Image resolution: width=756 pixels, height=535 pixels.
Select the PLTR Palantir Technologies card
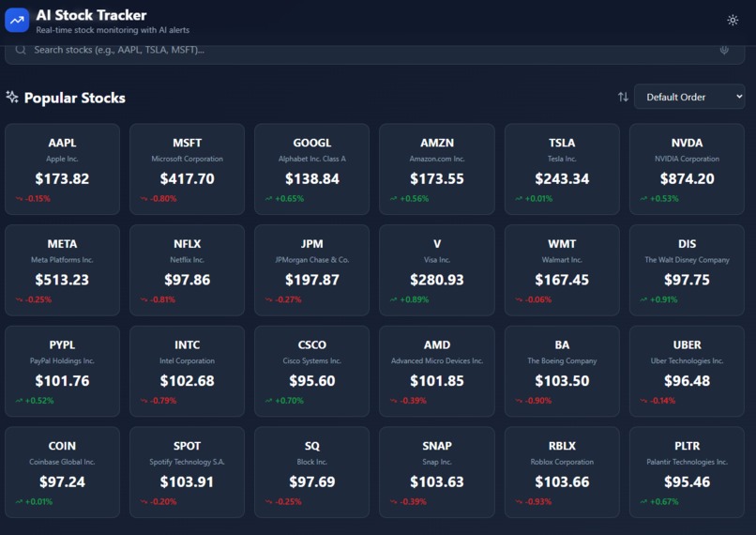click(x=687, y=472)
